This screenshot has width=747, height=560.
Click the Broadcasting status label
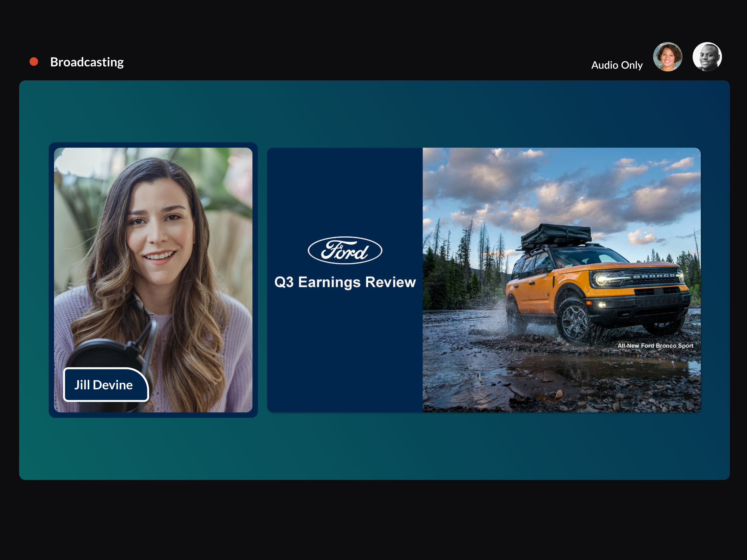coord(87,62)
